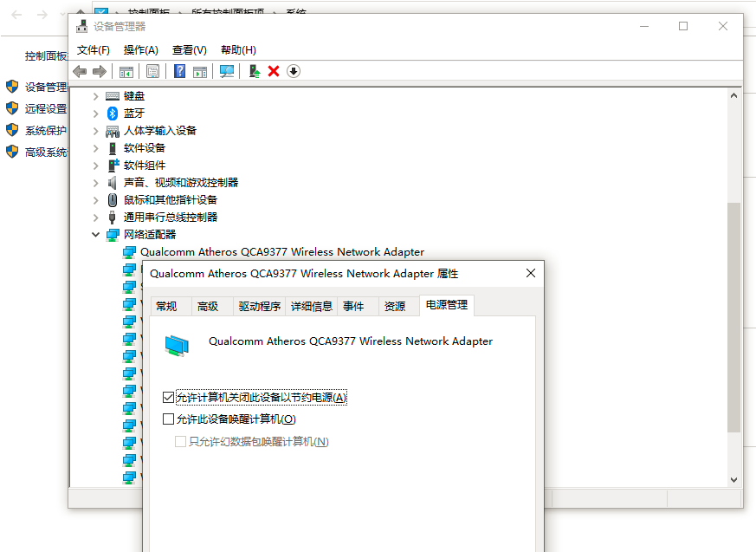
Task: Click the Bluetooth icon in device tree
Action: click(x=113, y=114)
